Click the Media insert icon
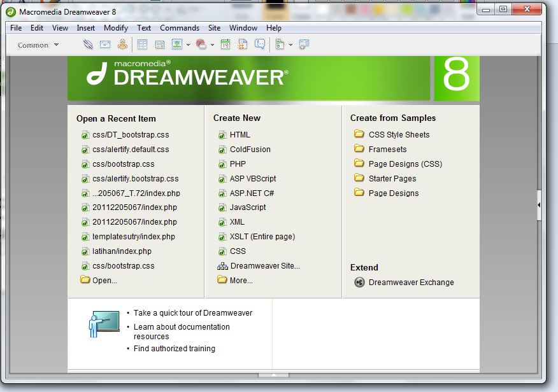Viewport: 558px width, 392px height. (x=201, y=45)
